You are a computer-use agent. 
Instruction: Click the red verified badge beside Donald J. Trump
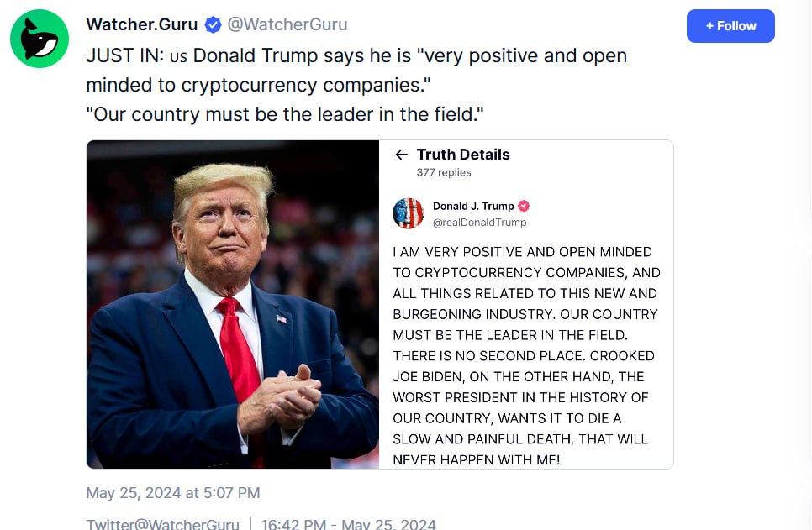[x=524, y=206]
